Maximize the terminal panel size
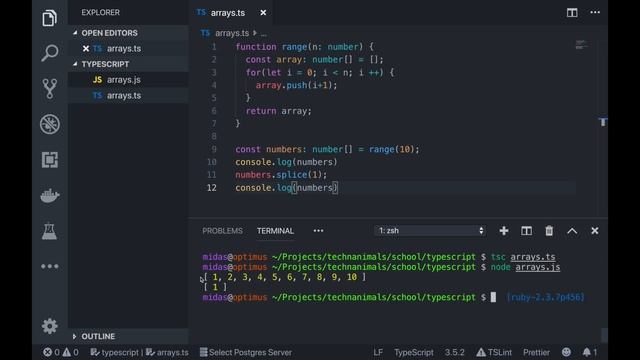 point(572,231)
